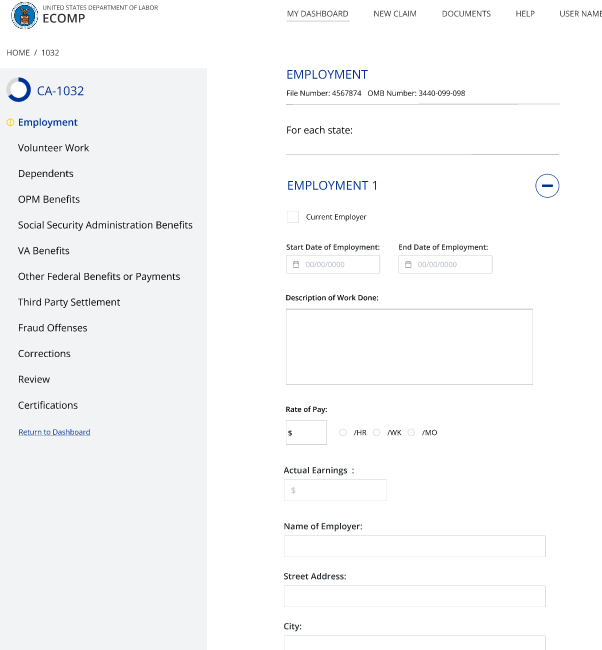Click the Name of Employer field
Screen dimensions: 602x650
[x=414, y=546]
